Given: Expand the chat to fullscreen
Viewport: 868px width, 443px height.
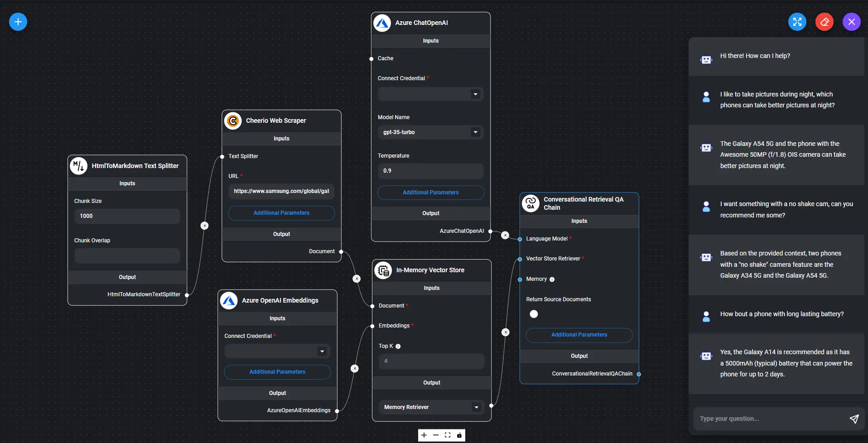Looking at the screenshot, I should 797,21.
